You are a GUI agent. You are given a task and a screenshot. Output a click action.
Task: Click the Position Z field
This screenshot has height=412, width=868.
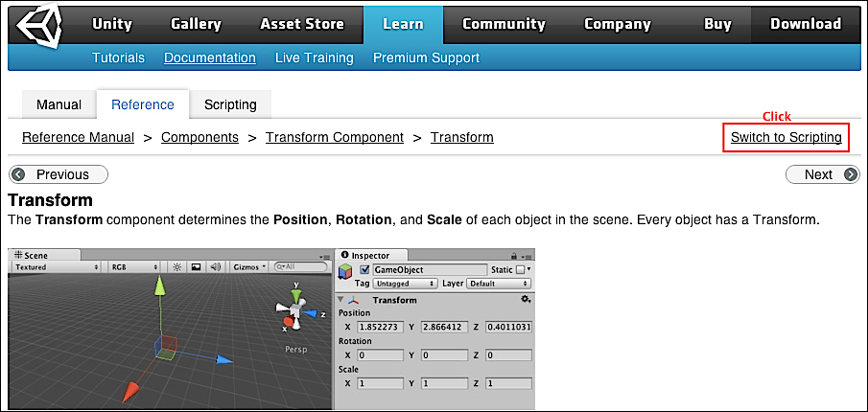pyautogui.click(x=508, y=327)
